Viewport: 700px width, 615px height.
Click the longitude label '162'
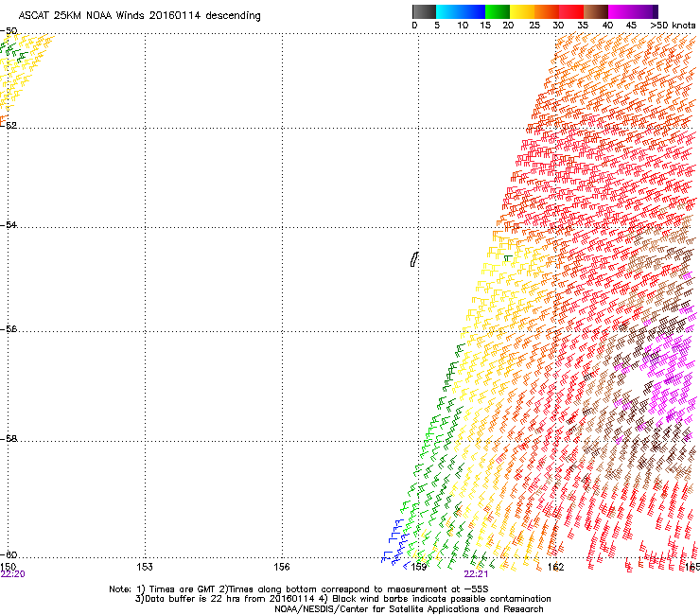click(x=556, y=567)
